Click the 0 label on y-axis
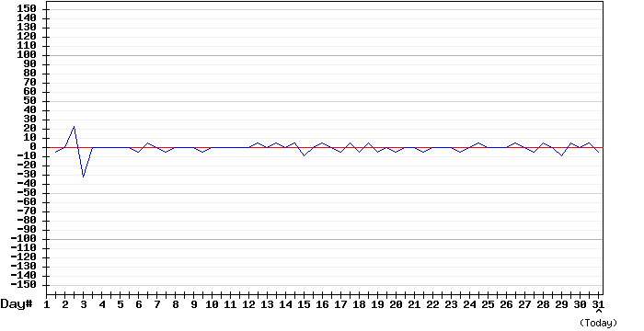Image resolution: width=644 pixels, height=331 pixels. pyautogui.click(x=33, y=147)
